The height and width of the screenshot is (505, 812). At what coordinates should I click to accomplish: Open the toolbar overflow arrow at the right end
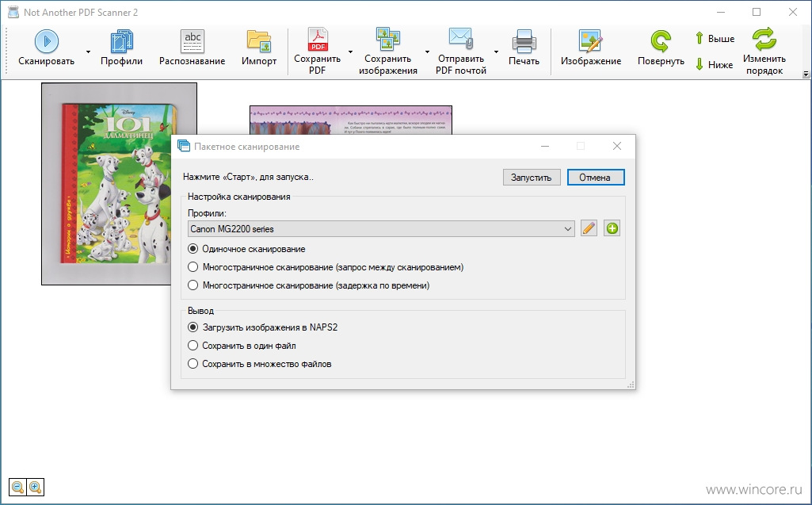(806, 75)
